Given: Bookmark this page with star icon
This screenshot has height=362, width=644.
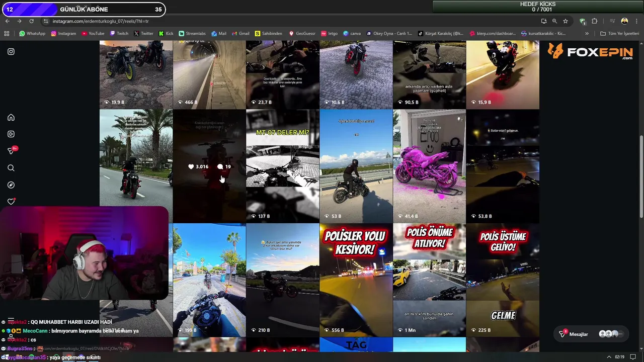Looking at the screenshot, I should [x=566, y=21].
